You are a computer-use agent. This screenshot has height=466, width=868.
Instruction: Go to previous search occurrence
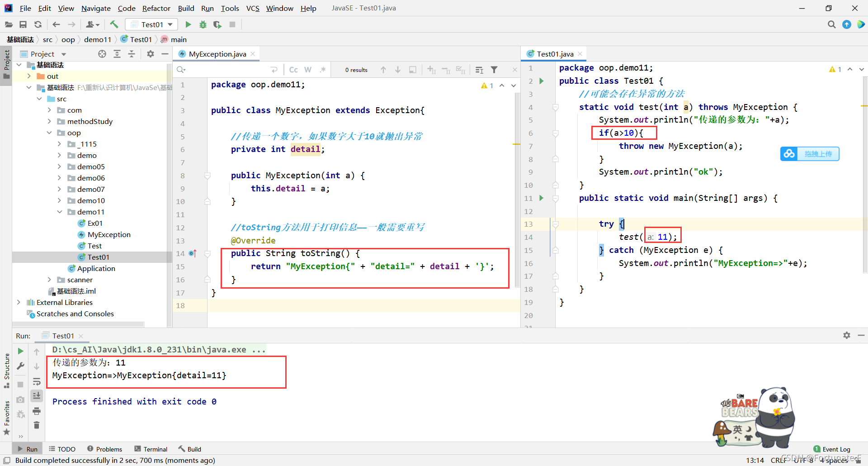(x=383, y=70)
